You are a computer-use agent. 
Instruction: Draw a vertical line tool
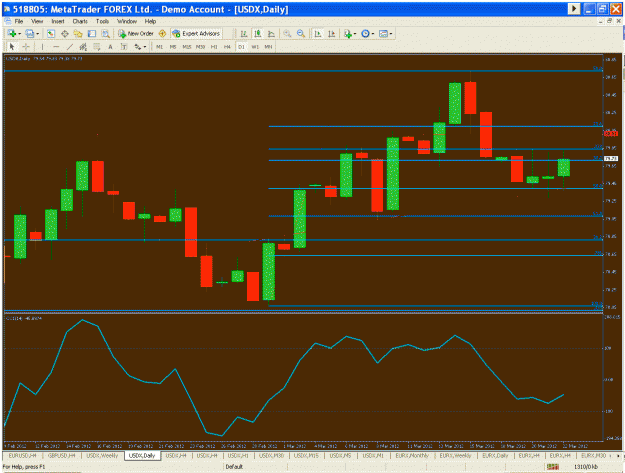[42, 47]
